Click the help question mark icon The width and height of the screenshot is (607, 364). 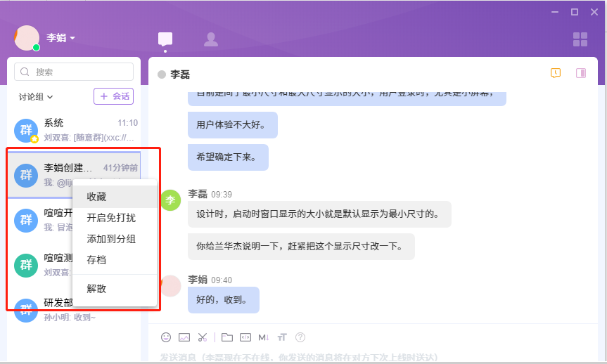pyautogui.click(x=300, y=337)
